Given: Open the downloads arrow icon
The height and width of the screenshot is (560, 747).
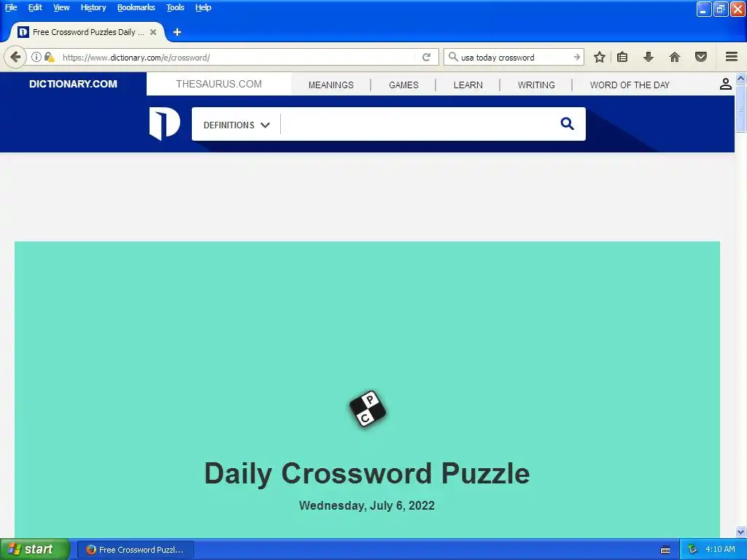Looking at the screenshot, I should (x=648, y=57).
